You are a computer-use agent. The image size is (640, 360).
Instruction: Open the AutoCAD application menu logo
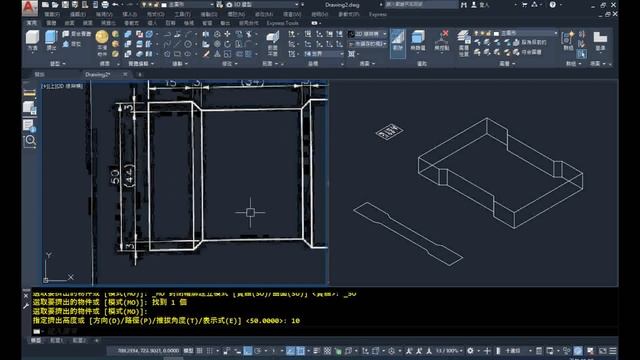click(30, 7)
